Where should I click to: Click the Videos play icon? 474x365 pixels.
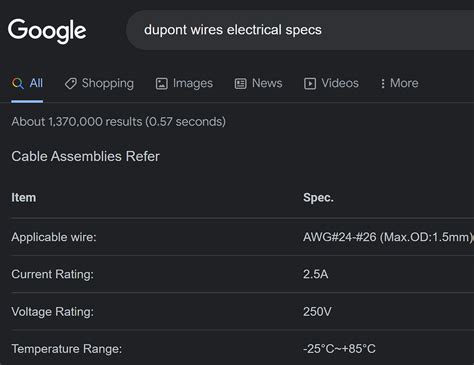(310, 83)
